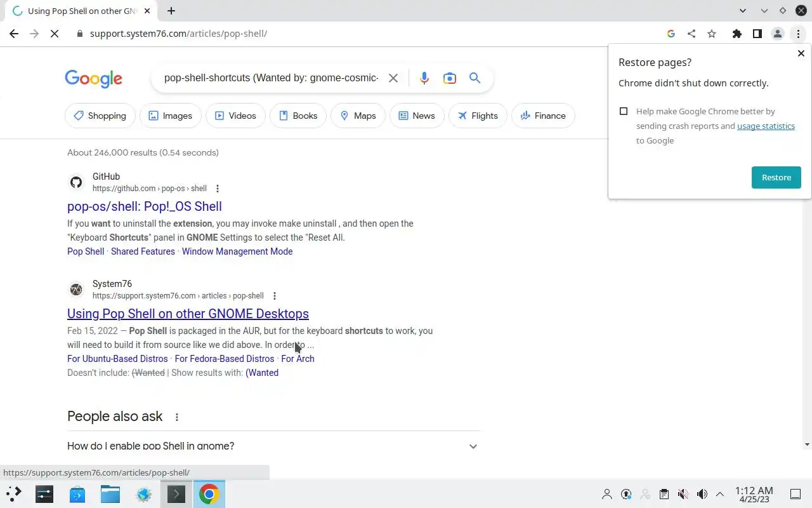812x508 pixels.
Task: Open the 'Shared Features' sublink
Action: click(143, 251)
